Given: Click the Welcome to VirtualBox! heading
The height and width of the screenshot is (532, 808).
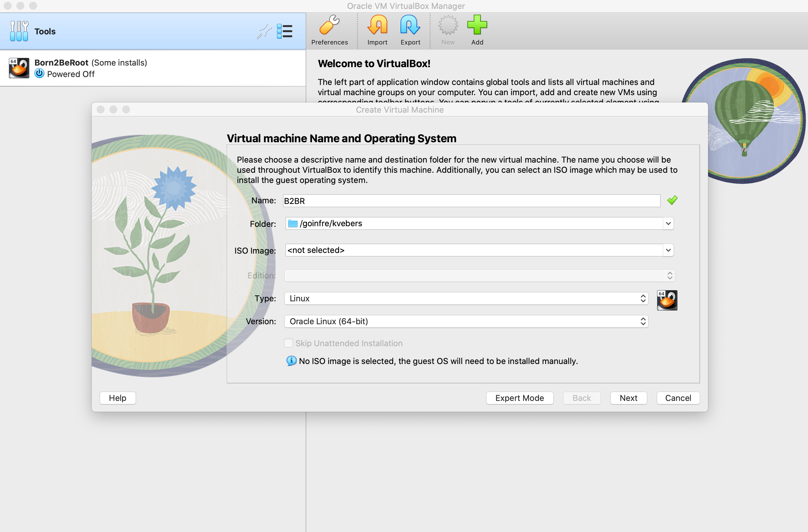Looking at the screenshot, I should pyautogui.click(x=374, y=64).
